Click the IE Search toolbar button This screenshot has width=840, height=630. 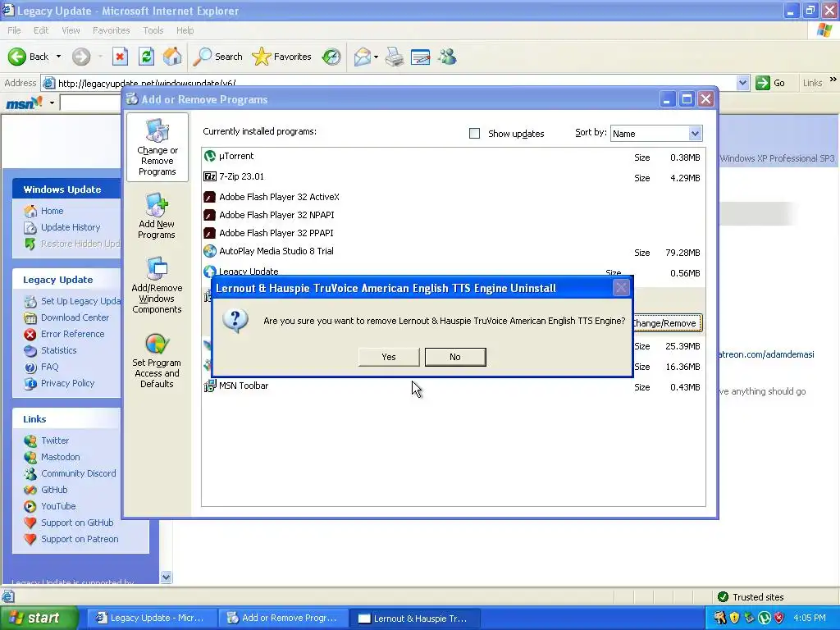coord(217,57)
